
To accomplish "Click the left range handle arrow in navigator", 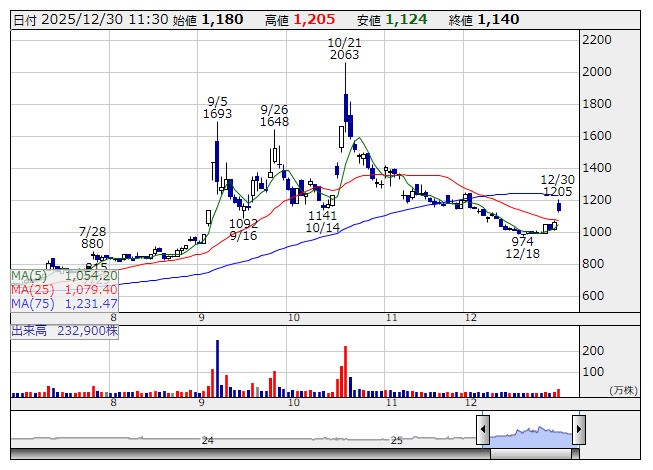I will pos(483,431).
